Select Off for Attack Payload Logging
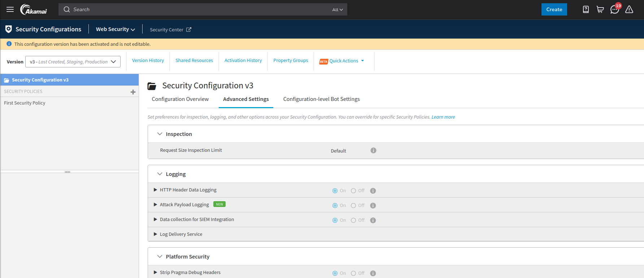The height and width of the screenshot is (278, 644). coord(353,206)
